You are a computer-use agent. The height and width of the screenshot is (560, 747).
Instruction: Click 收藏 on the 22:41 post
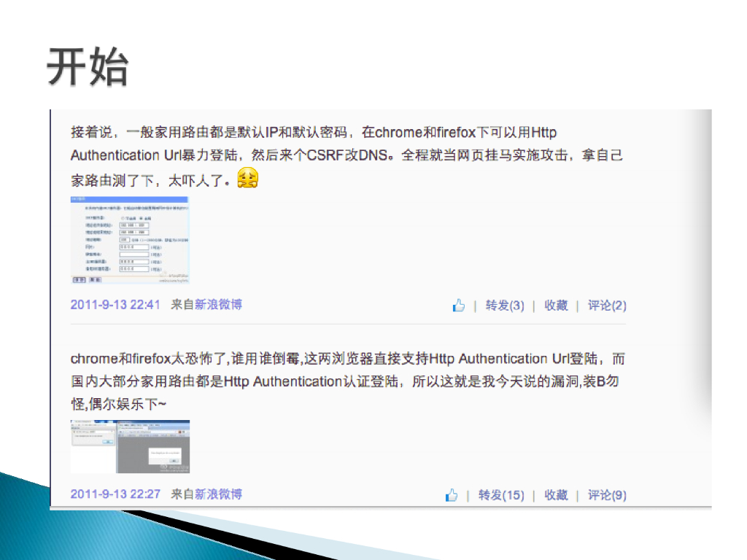point(556,306)
